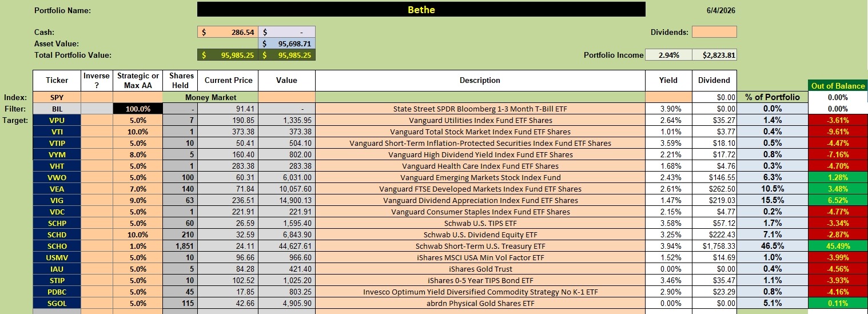Viewport: 868px width, 314px height.
Task: Click the empty Dividends input cell
Action: click(714, 32)
